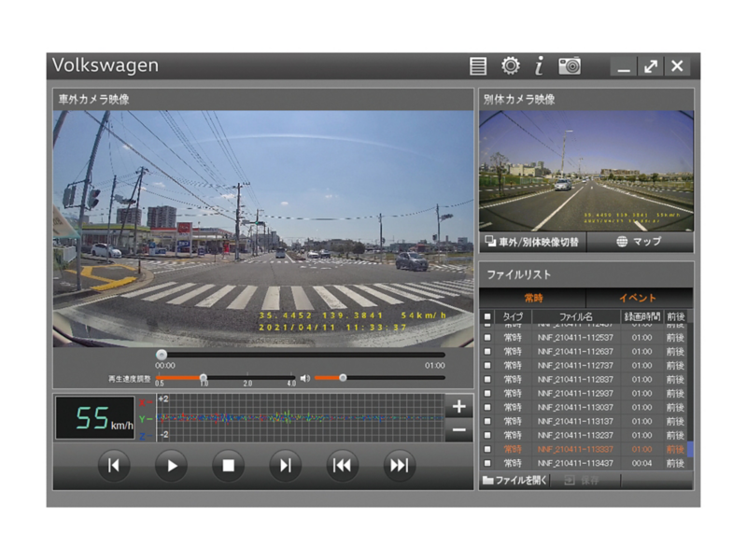747x560 pixels.
Task: Click the ファイルを開く button
Action: pyautogui.click(x=514, y=480)
